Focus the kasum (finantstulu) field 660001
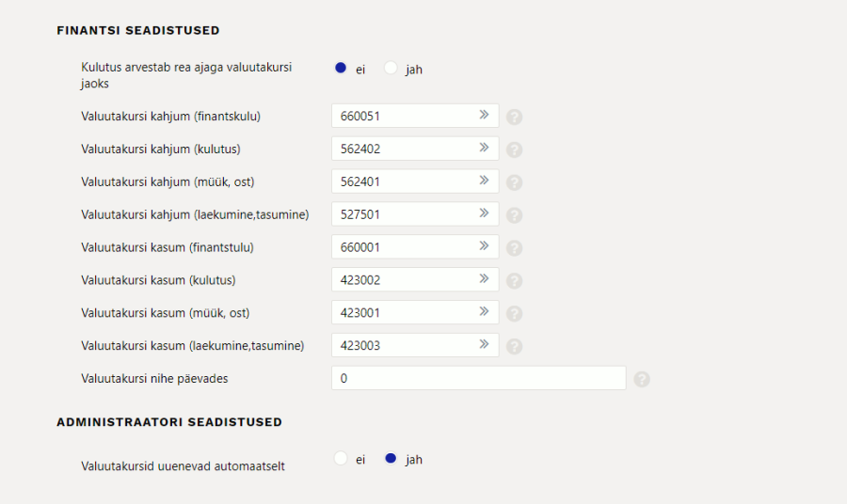The width and height of the screenshot is (847, 504). pos(415,247)
